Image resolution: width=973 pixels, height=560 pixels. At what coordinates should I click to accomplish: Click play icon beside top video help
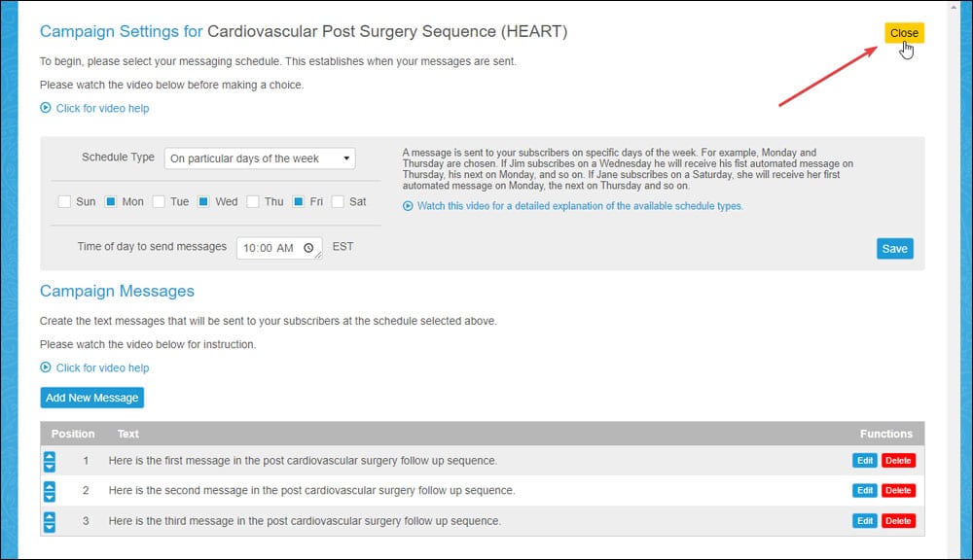click(x=46, y=108)
